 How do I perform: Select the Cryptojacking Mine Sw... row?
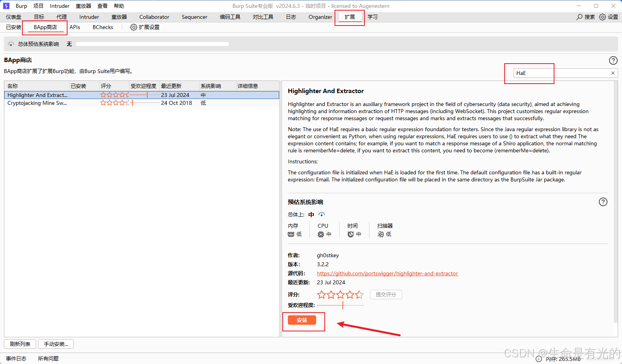click(37, 103)
